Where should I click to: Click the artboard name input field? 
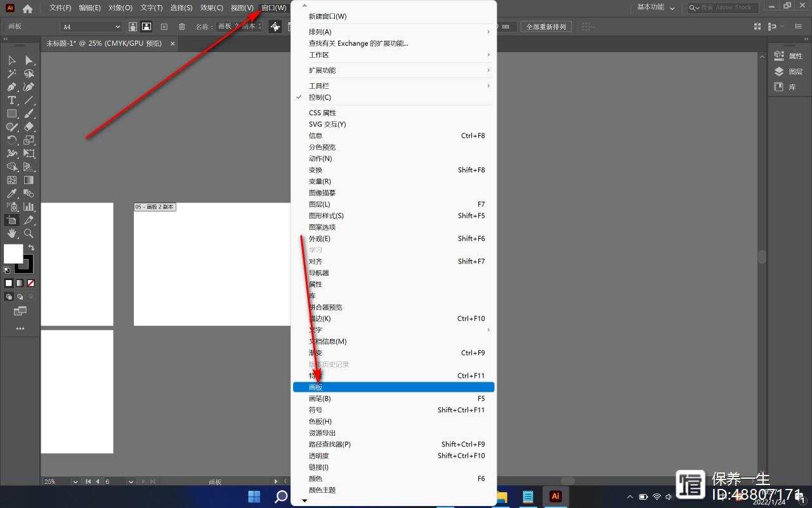[x=238, y=27]
